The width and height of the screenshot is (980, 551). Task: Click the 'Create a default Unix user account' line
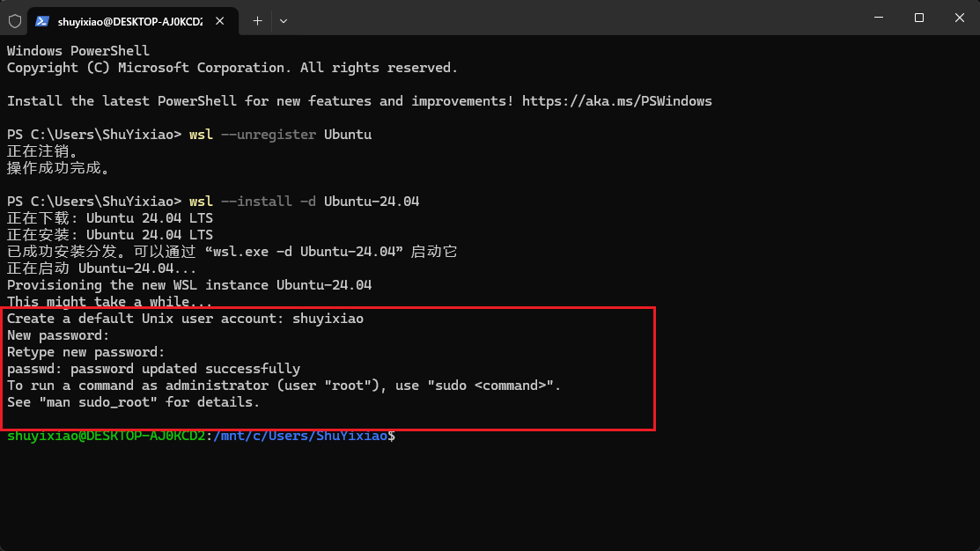[185, 319]
